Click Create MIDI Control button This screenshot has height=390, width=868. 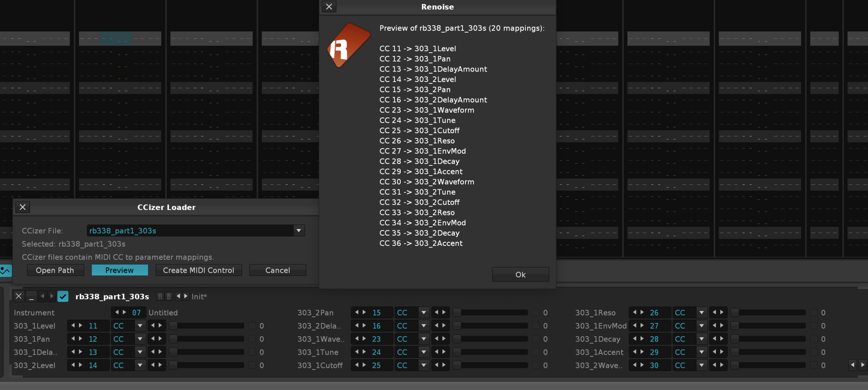point(198,270)
